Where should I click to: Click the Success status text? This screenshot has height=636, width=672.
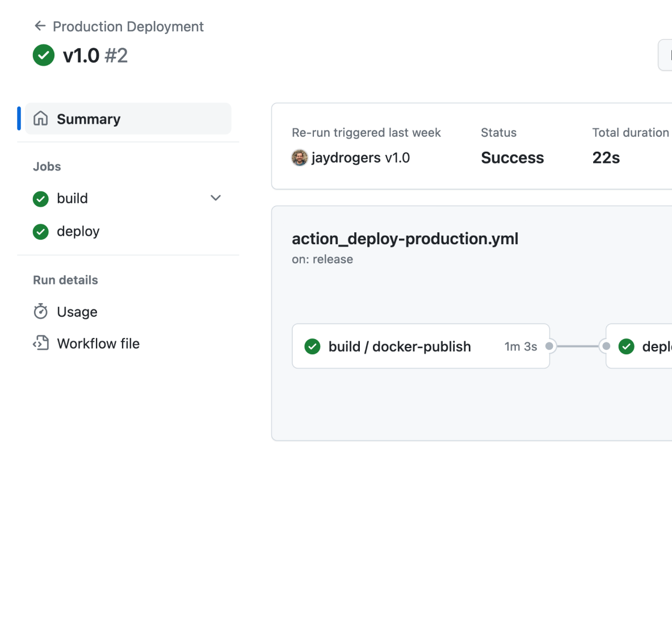[x=512, y=158]
